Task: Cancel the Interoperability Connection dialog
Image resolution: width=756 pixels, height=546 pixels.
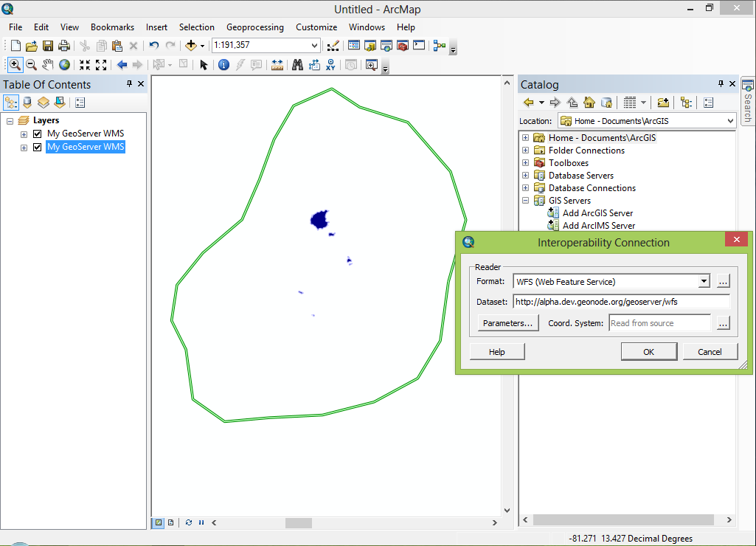Action: pyautogui.click(x=710, y=352)
